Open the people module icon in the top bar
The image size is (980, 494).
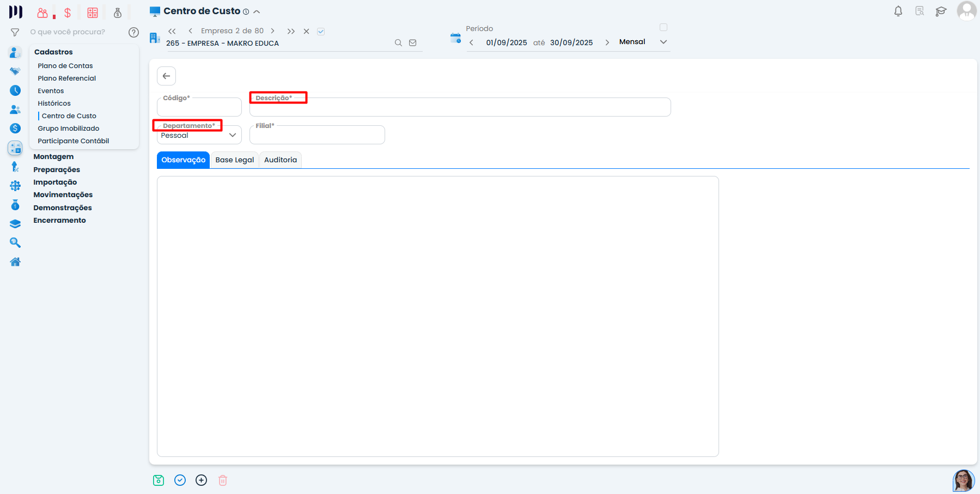pyautogui.click(x=42, y=13)
